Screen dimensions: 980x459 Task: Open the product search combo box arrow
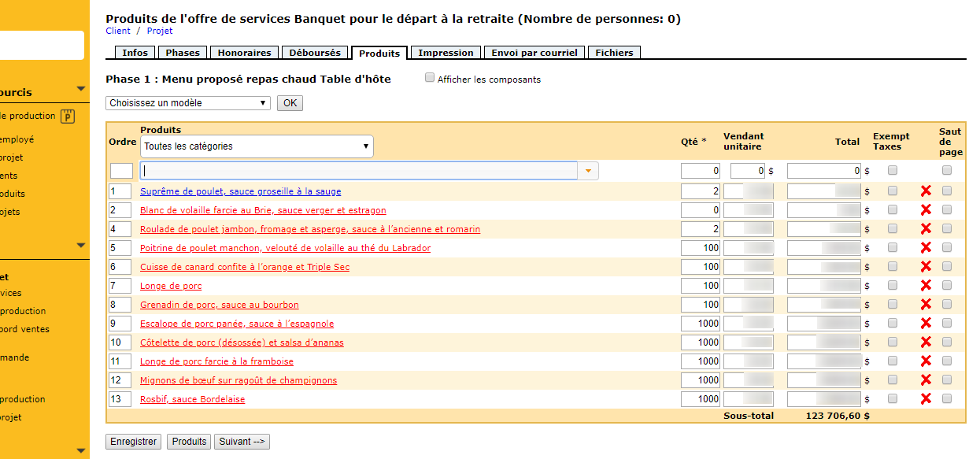pyautogui.click(x=588, y=171)
